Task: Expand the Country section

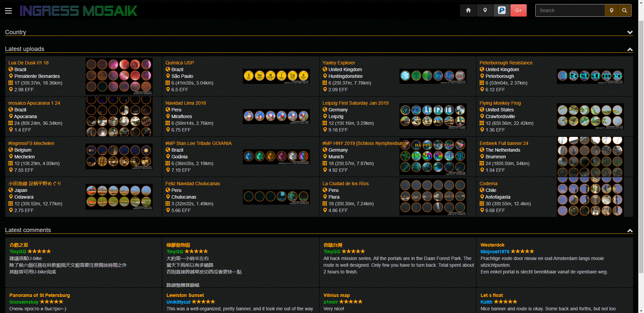Action: [630, 33]
